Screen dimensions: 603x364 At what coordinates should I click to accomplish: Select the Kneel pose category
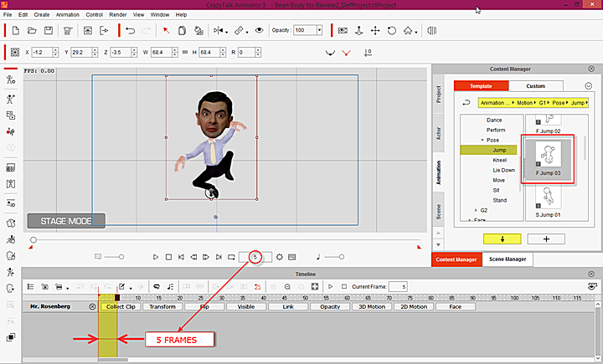point(499,160)
